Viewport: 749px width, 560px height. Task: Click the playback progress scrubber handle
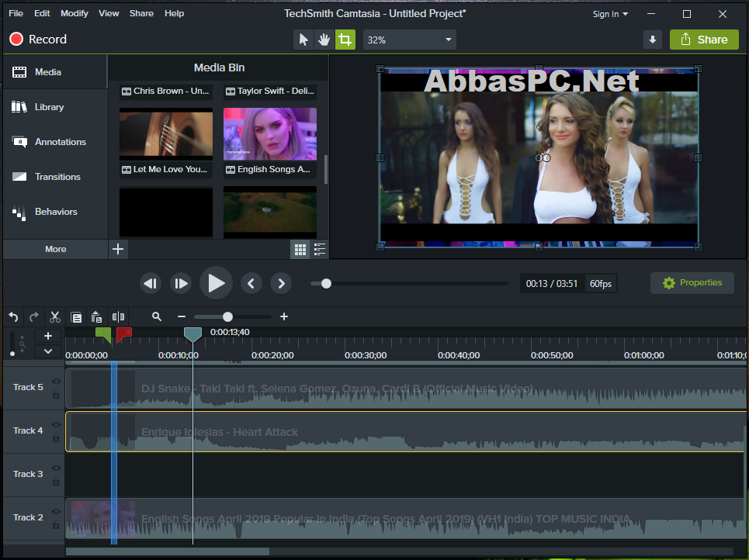326,284
